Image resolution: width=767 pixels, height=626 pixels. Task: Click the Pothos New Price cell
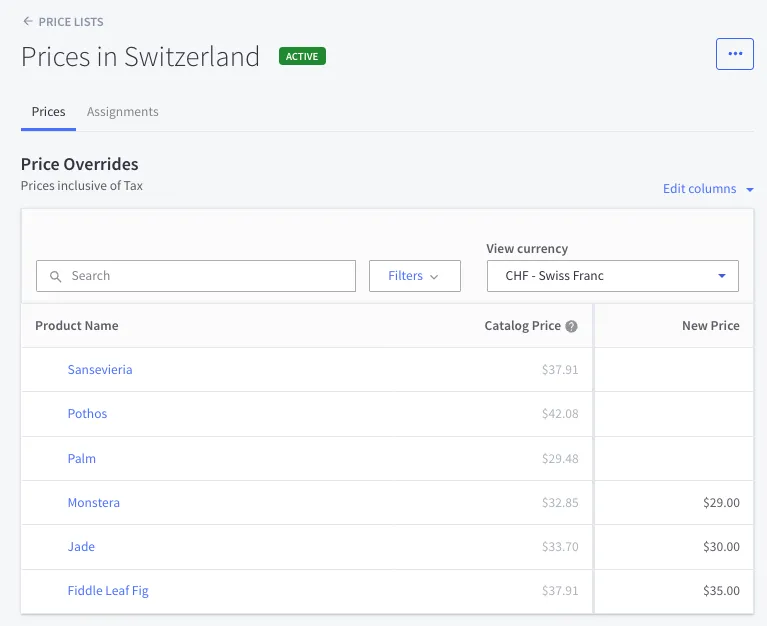click(674, 414)
